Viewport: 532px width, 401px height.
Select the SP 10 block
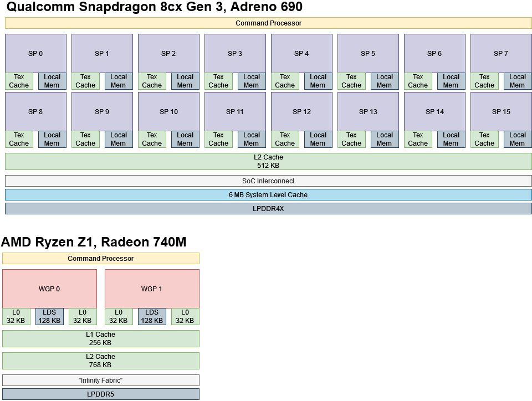click(168, 111)
